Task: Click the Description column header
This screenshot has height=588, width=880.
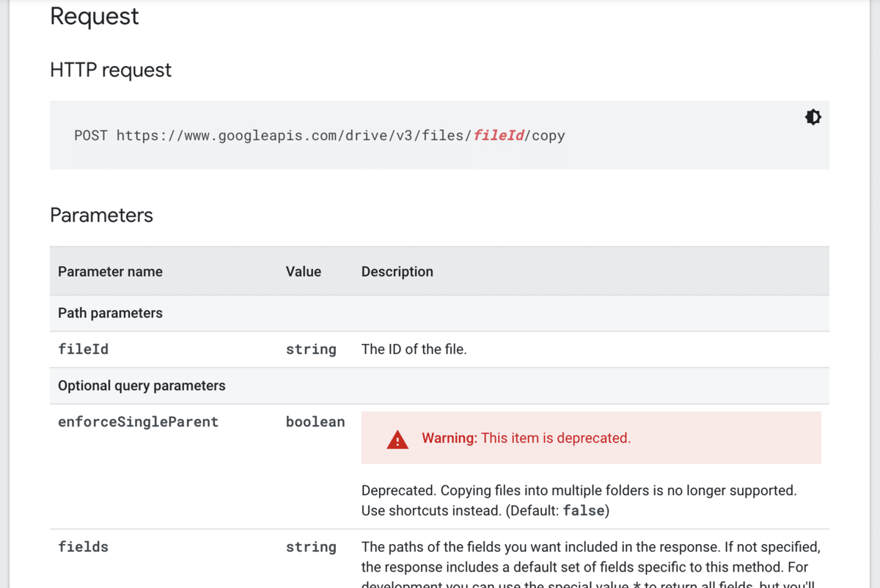Action: point(397,271)
